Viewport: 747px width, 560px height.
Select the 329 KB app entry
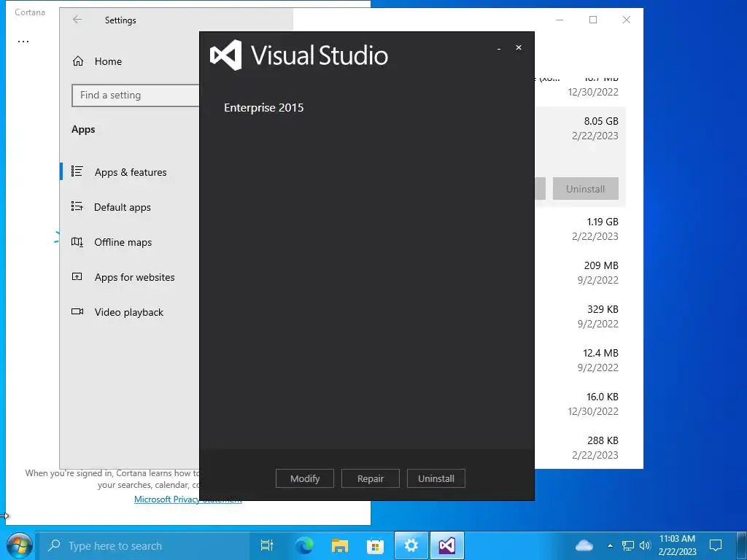(580, 316)
